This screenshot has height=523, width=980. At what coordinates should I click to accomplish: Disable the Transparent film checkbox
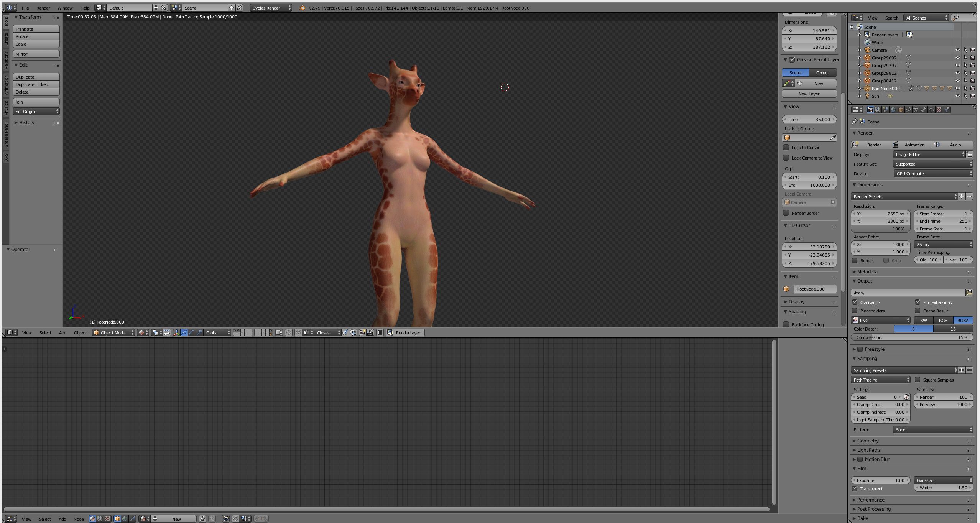pos(855,488)
